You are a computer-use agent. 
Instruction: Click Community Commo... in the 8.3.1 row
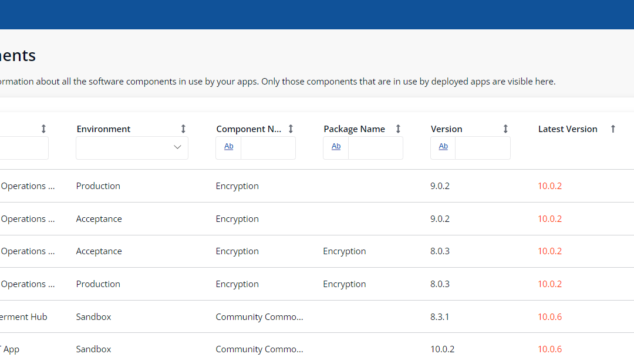click(x=259, y=316)
